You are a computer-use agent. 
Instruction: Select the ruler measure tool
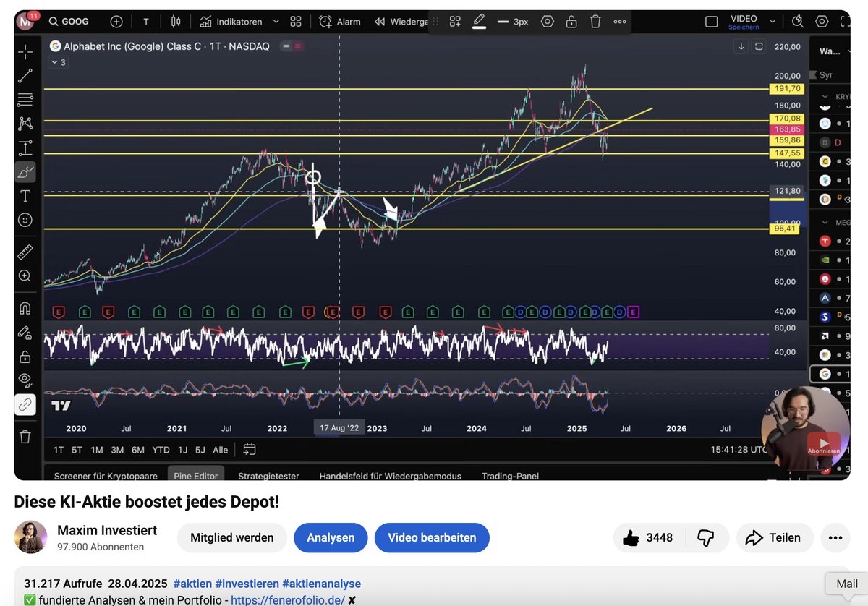point(25,252)
